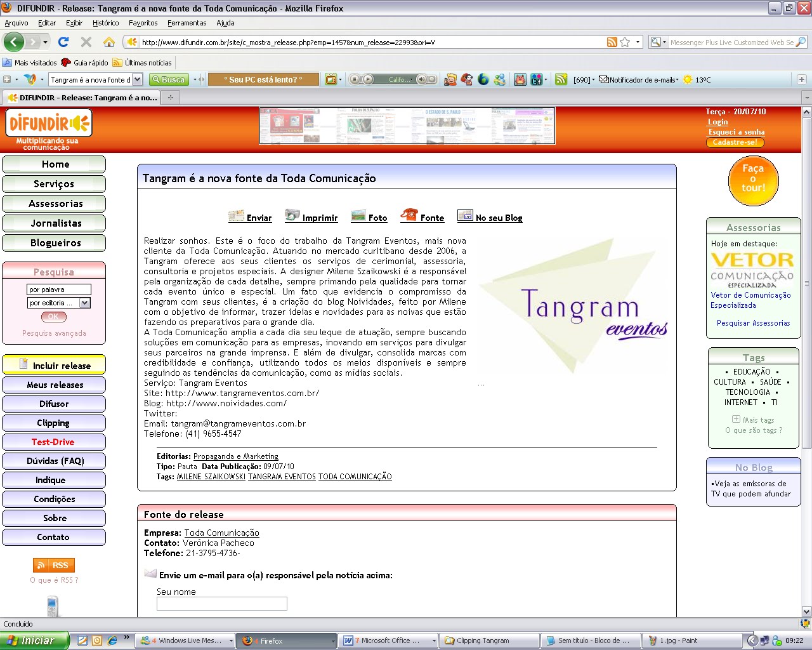
Task: Open the forward history dropdown arrow
Action: pyautogui.click(x=45, y=43)
